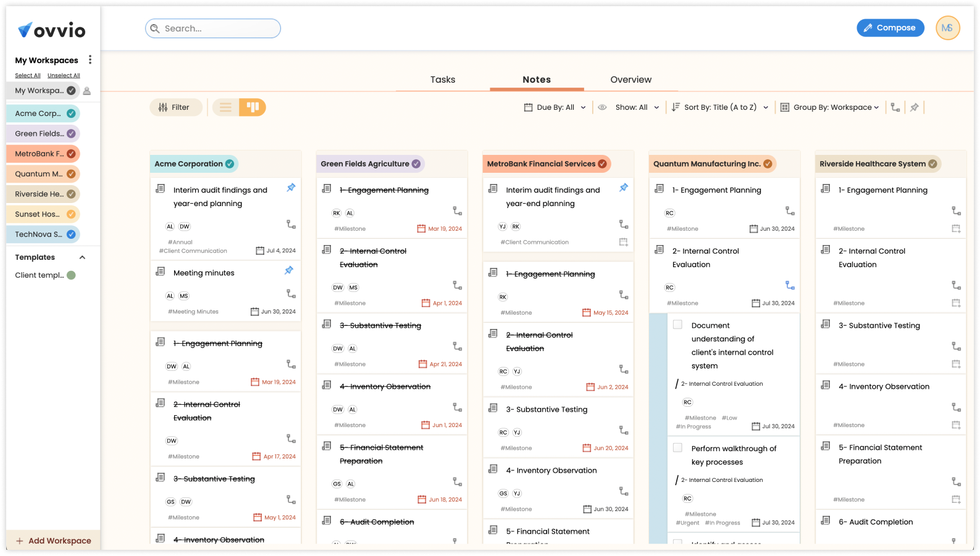Switch to the Overview tab

[631, 80]
